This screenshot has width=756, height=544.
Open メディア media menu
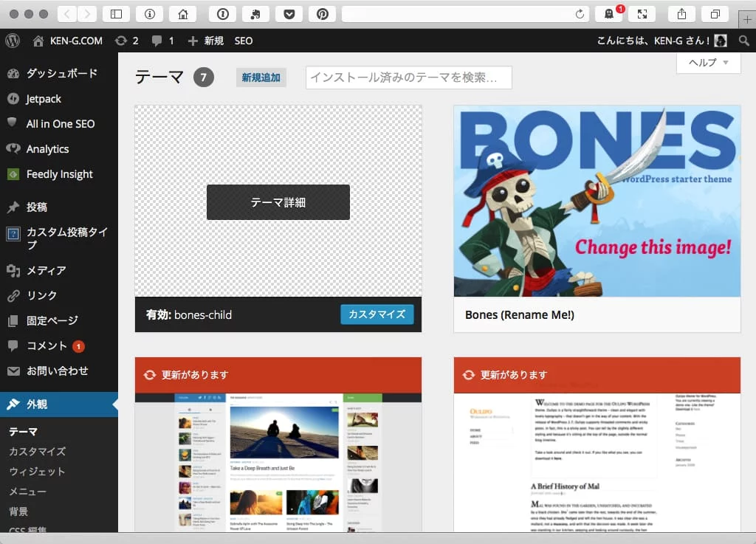click(59, 270)
